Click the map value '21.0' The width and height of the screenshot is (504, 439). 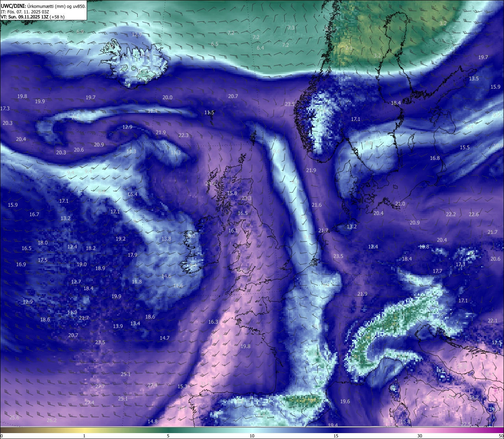(x=400, y=204)
